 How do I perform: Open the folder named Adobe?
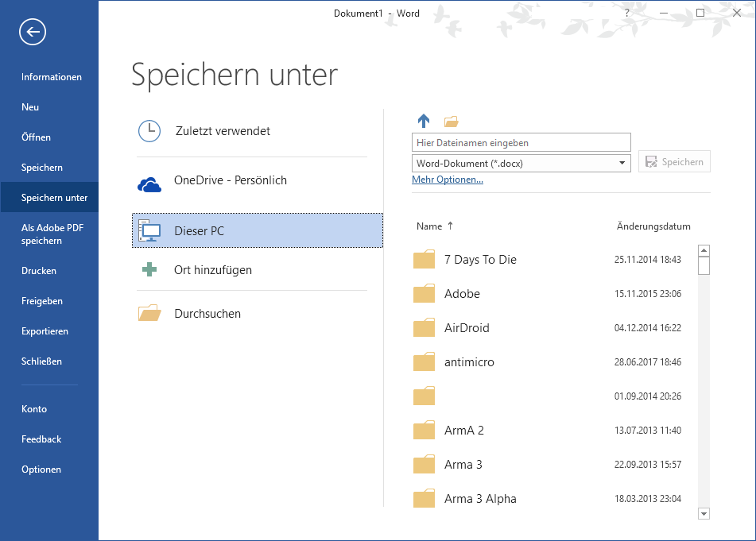pos(462,294)
